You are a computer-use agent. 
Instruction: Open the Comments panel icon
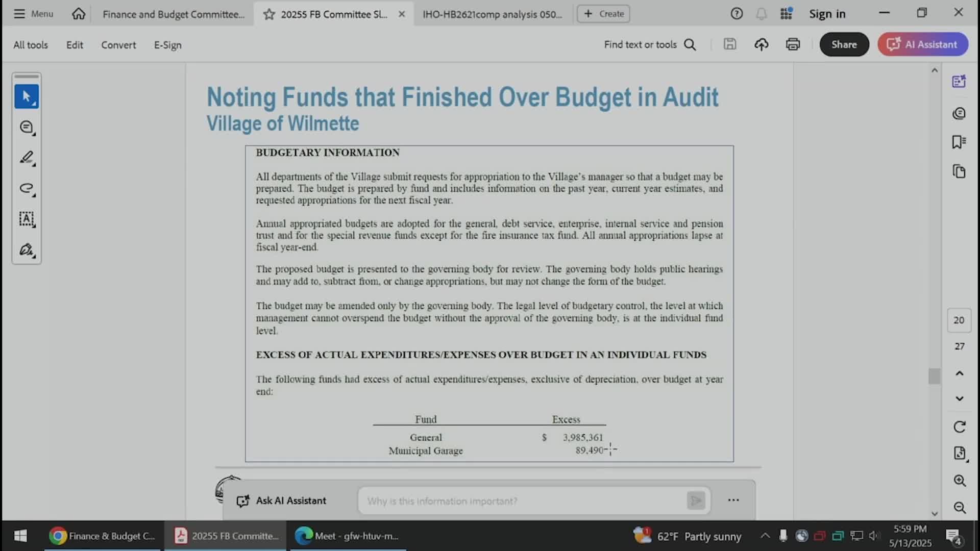pyautogui.click(x=959, y=113)
